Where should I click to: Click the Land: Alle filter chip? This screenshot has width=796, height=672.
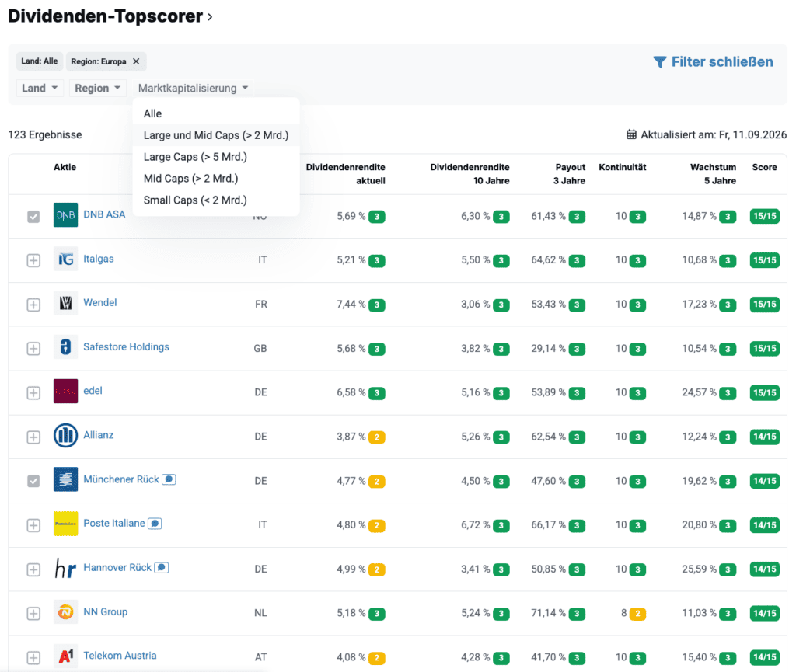click(x=40, y=61)
